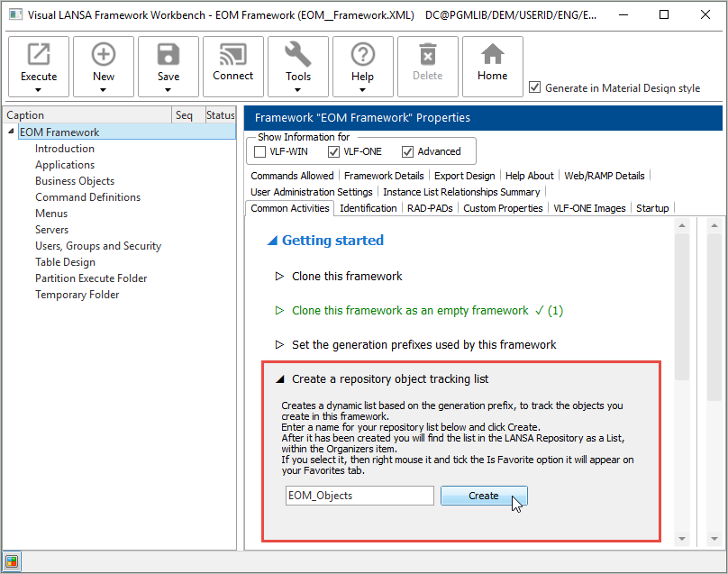This screenshot has height=574, width=728.
Task: Open the New dropdown arrow
Action: click(103, 89)
